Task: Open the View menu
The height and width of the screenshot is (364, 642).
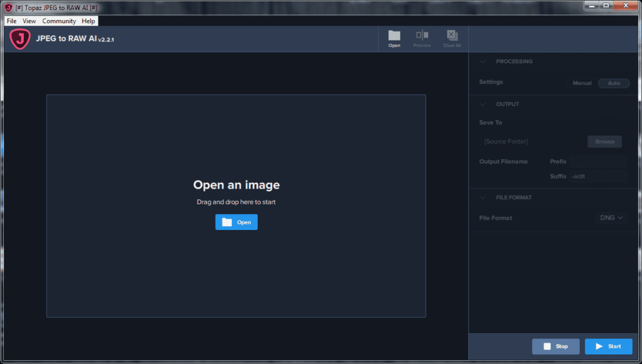Action: (x=29, y=21)
